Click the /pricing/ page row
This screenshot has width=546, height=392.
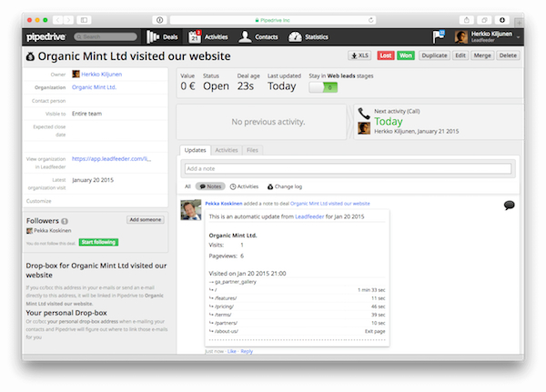(x=297, y=307)
